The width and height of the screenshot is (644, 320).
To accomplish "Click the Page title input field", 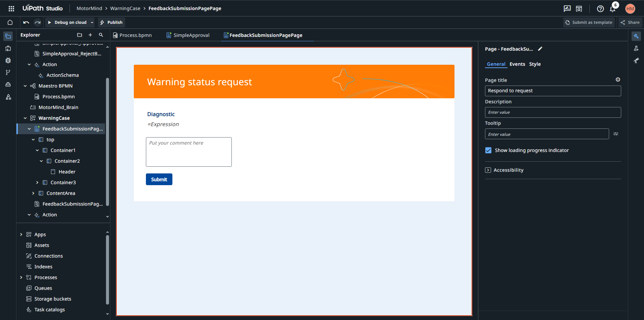I will [x=553, y=91].
